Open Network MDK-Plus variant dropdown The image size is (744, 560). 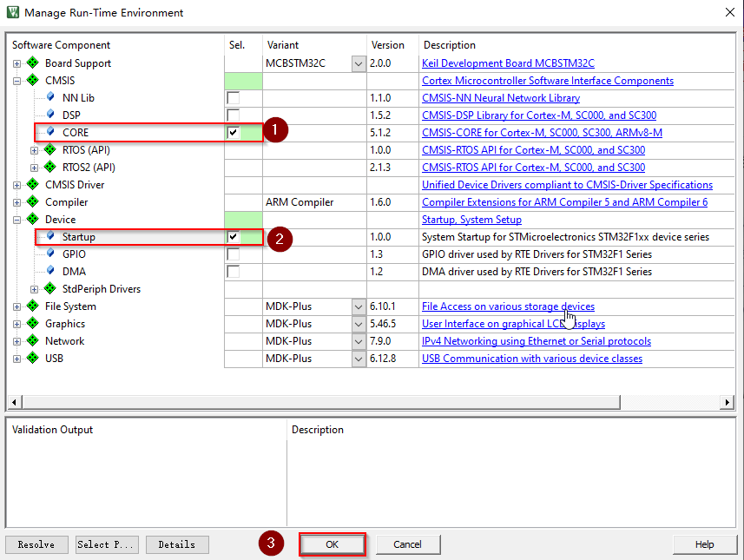point(359,341)
